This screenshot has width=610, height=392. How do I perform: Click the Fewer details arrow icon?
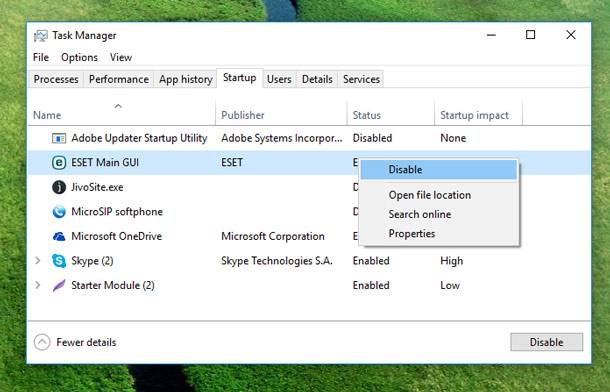click(42, 342)
